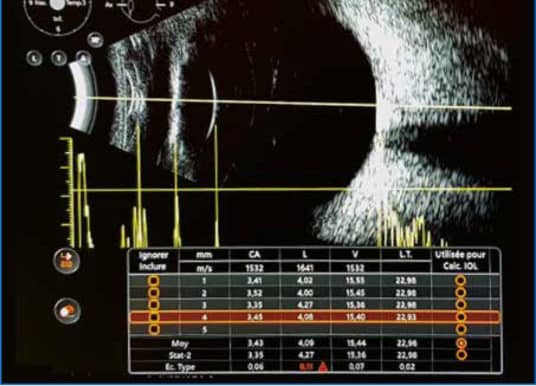Image resolution: width=536 pixels, height=386 pixels.
Task: Toggle Ignorer/Inclure for measurement 3
Action: coord(154,305)
